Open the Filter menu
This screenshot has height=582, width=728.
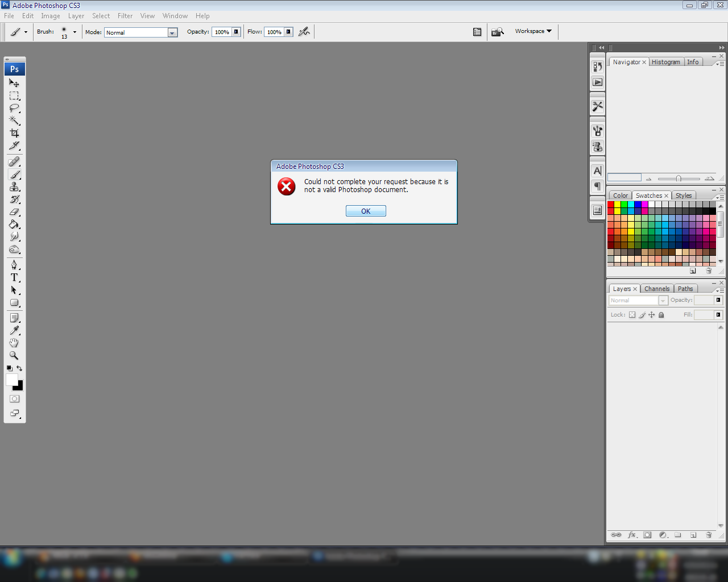[125, 16]
